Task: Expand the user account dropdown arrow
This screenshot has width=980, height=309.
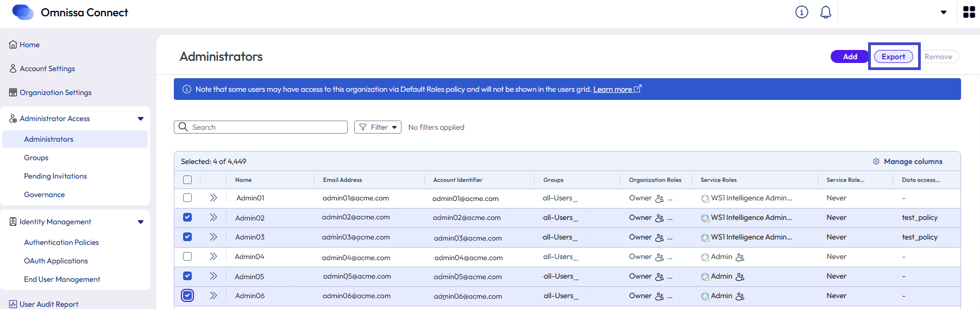Action: point(944,12)
